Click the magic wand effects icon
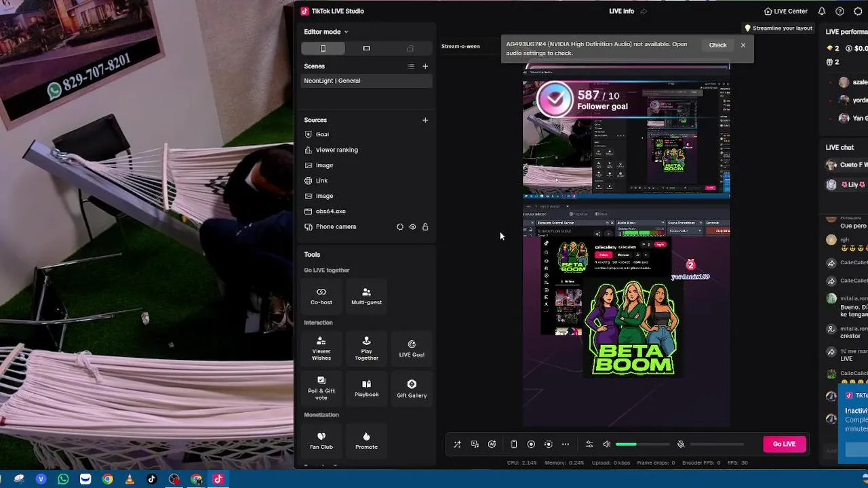868x488 pixels. 457,445
